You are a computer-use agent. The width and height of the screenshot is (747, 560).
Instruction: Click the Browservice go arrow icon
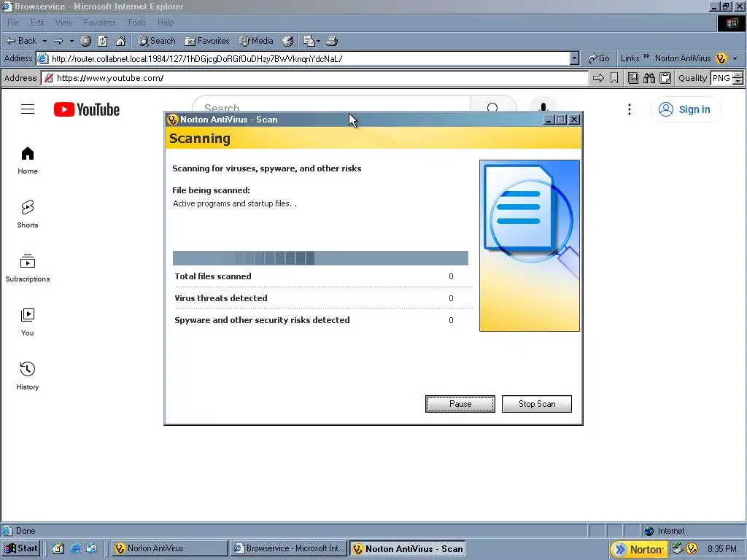[598, 78]
